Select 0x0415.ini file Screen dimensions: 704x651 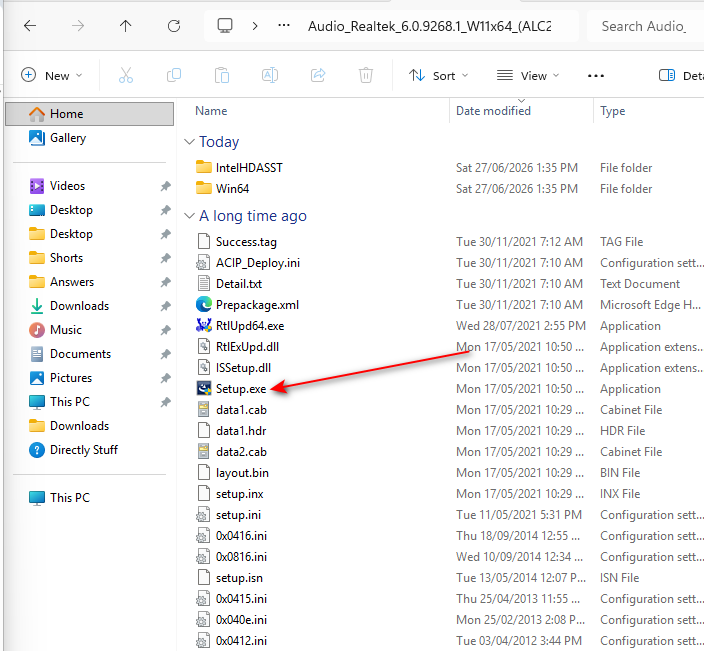click(x=242, y=599)
